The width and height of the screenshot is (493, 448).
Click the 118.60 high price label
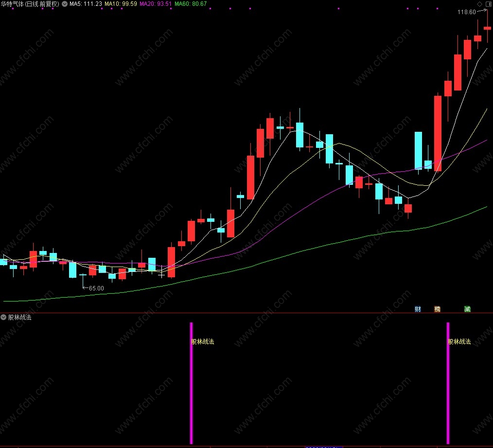[467, 12]
